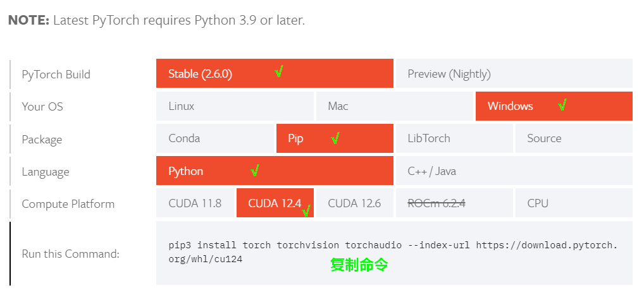Click the green 复制命令 annotation

click(359, 265)
